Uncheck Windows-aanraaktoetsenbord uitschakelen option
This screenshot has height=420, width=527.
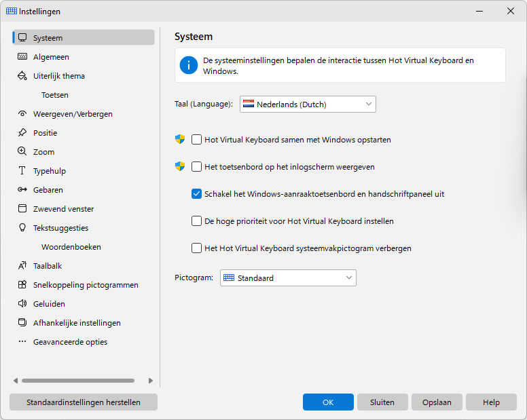pos(196,194)
